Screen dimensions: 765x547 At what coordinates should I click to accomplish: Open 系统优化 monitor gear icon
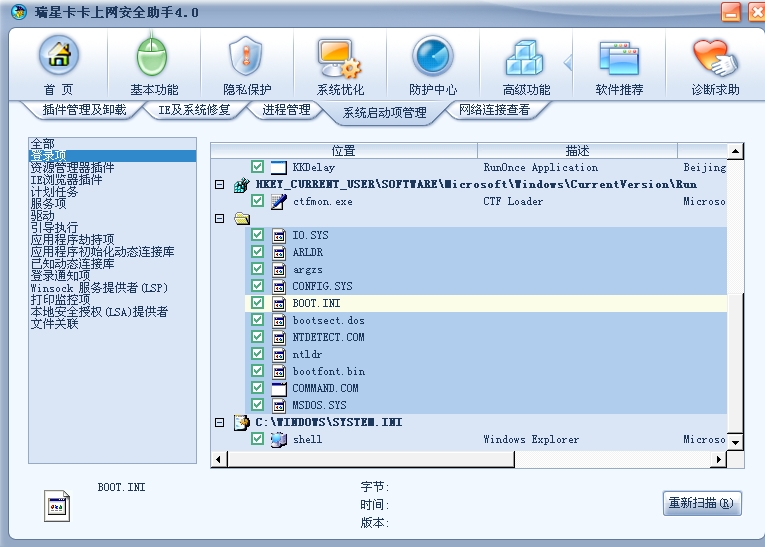pos(340,59)
